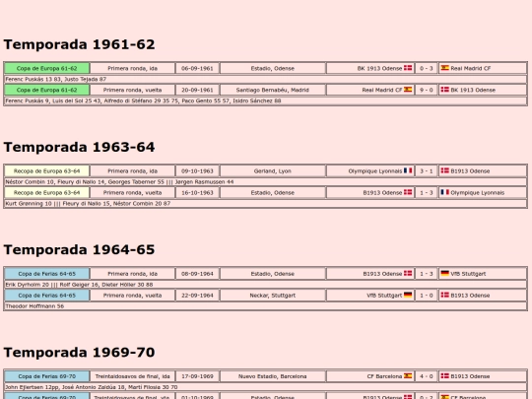This screenshot has height=399, width=532.
Task: Click 'Copa de Europa 61-62' cell of vuelta match
Action: coord(47,90)
